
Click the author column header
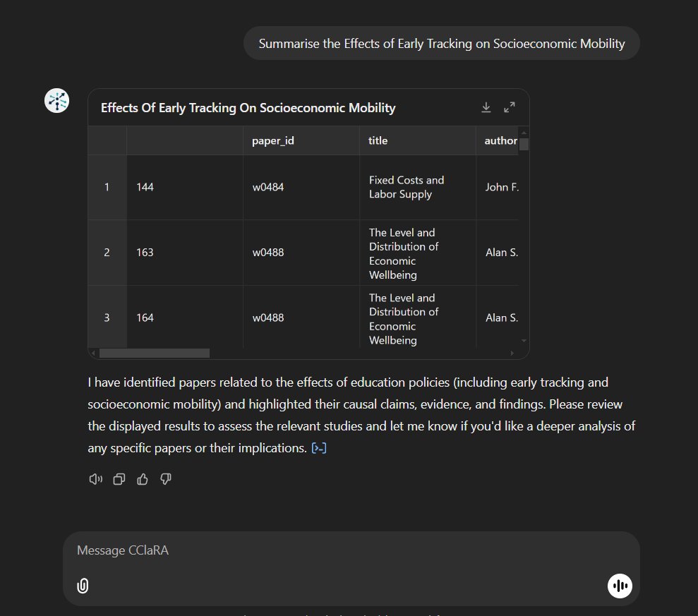click(498, 140)
